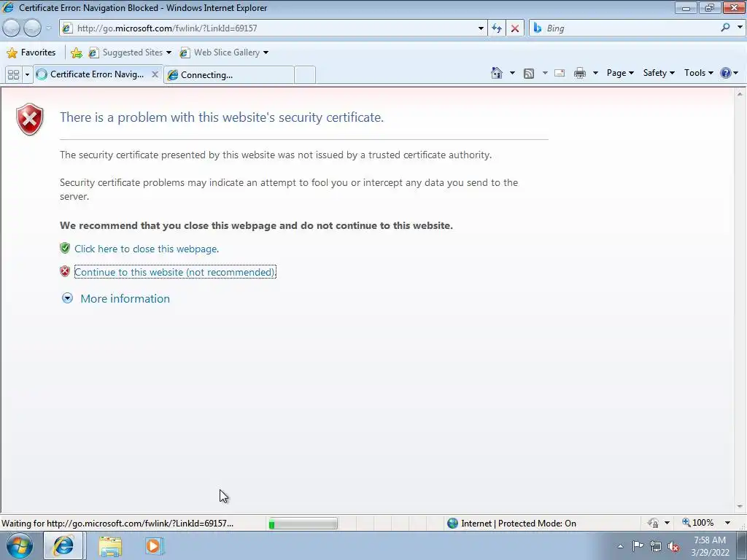Click the RSS Feeds icon
The height and width of the screenshot is (560, 747).
coord(529,73)
